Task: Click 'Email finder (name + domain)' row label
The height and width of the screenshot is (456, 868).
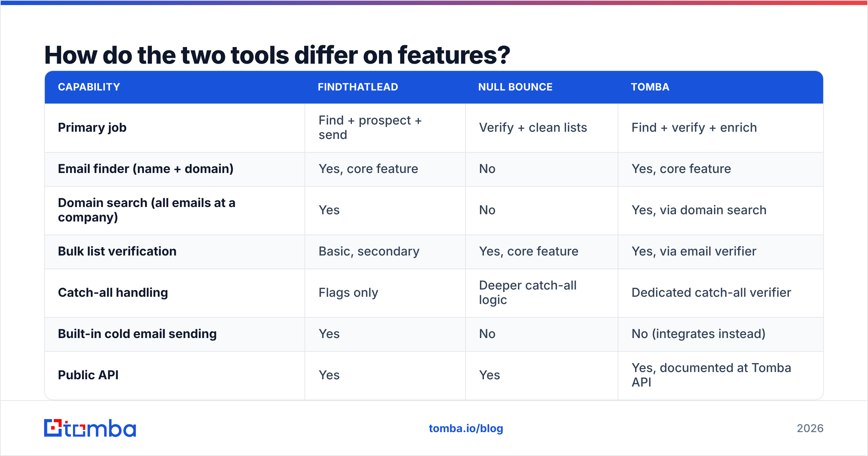Action: tap(146, 169)
